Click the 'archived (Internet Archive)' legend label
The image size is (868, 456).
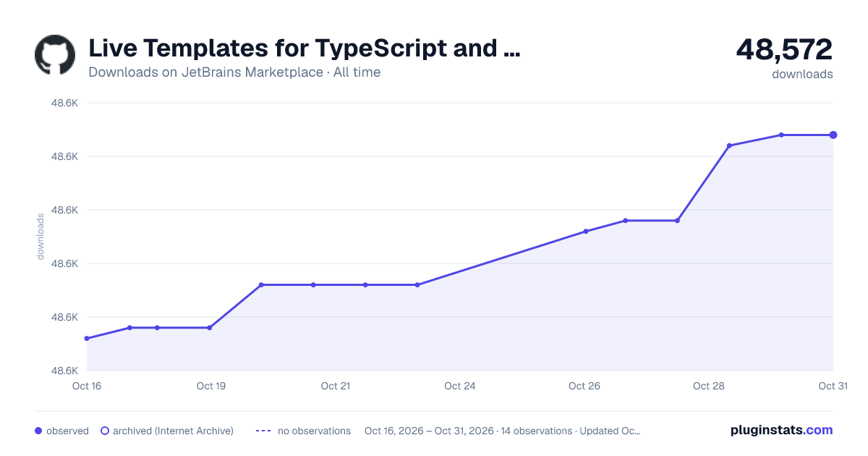point(173,431)
